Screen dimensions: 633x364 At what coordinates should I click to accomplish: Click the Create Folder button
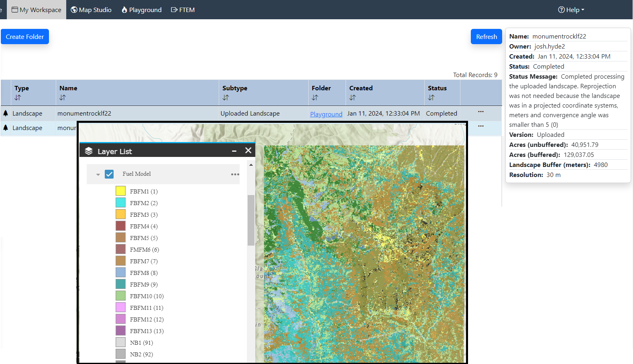click(x=25, y=37)
